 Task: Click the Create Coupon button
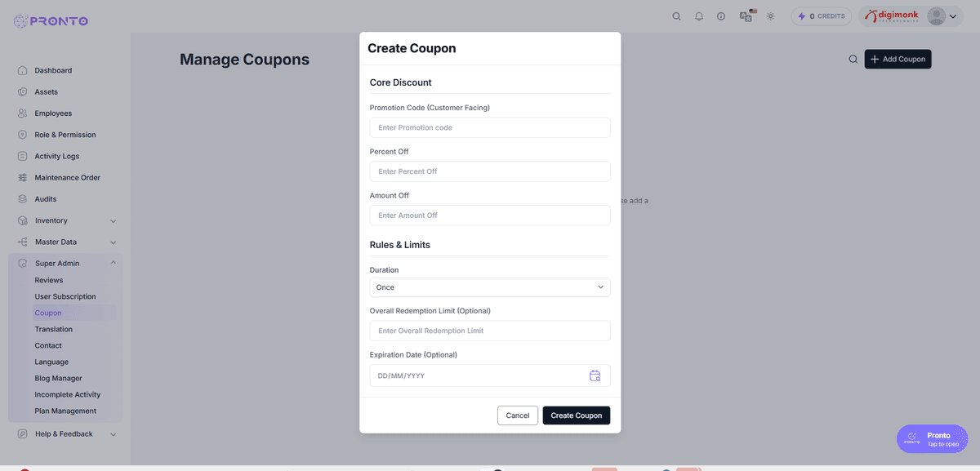coord(576,415)
